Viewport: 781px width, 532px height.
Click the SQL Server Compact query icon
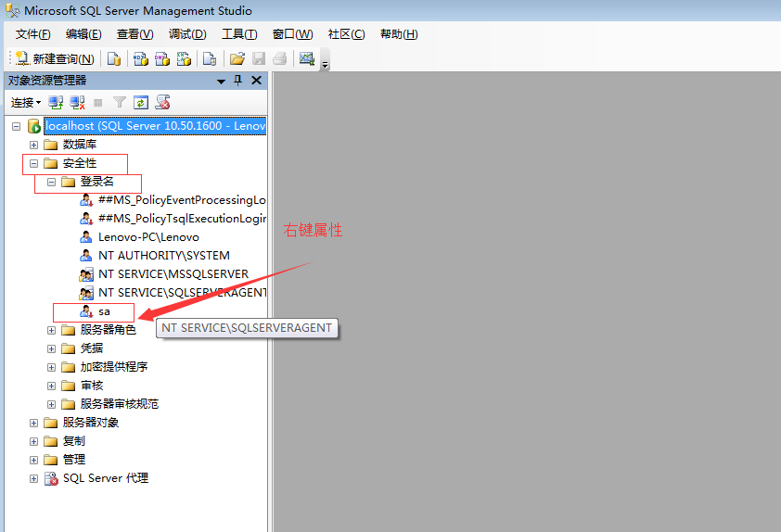[x=210, y=58]
